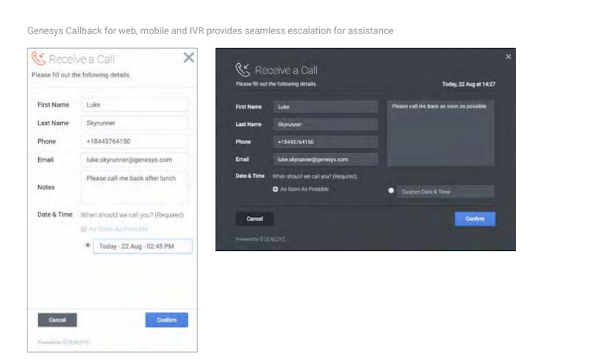Select the Custom Date & Time radio button
Screen dimensions: 608x364
point(391,190)
